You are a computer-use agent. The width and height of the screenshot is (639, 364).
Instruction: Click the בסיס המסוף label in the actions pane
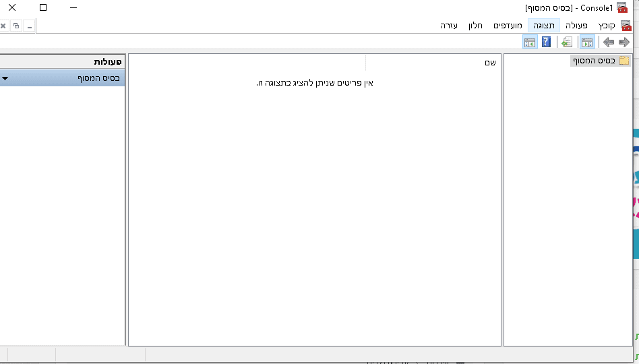click(x=98, y=78)
